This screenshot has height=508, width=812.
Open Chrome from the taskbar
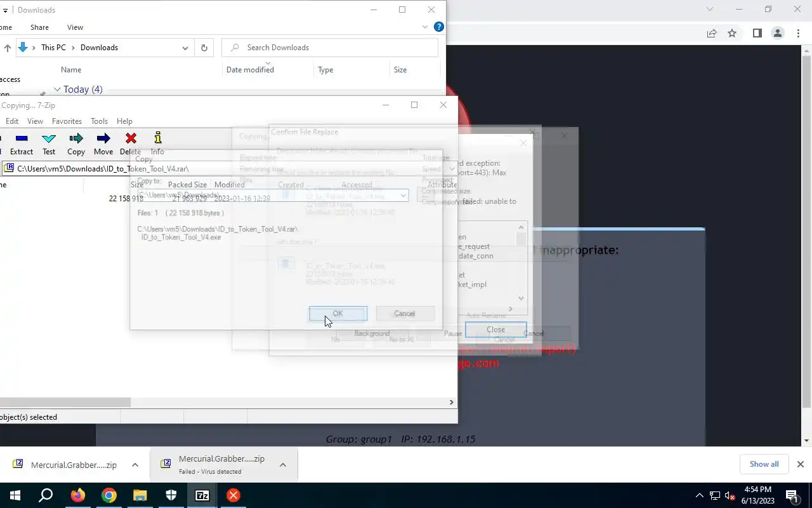point(109,495)
